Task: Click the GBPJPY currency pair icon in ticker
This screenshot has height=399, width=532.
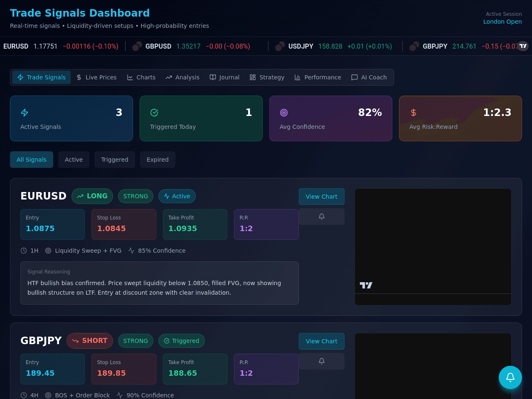Action: click(414, 46)
